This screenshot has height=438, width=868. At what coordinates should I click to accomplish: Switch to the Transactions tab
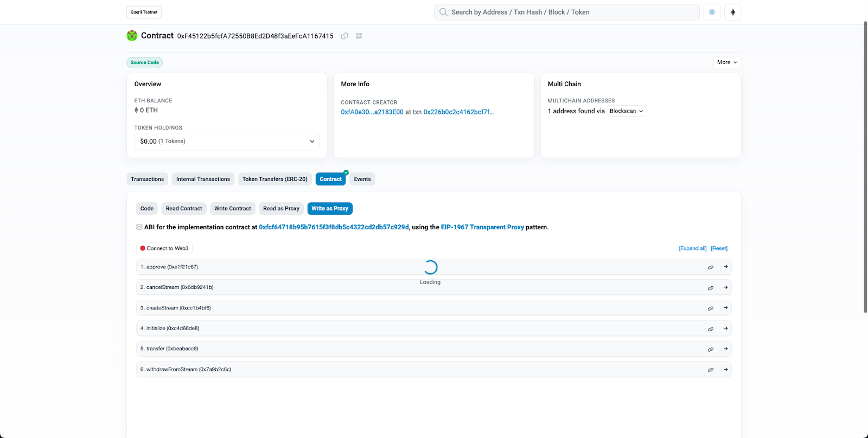click(x=147, y=179)
